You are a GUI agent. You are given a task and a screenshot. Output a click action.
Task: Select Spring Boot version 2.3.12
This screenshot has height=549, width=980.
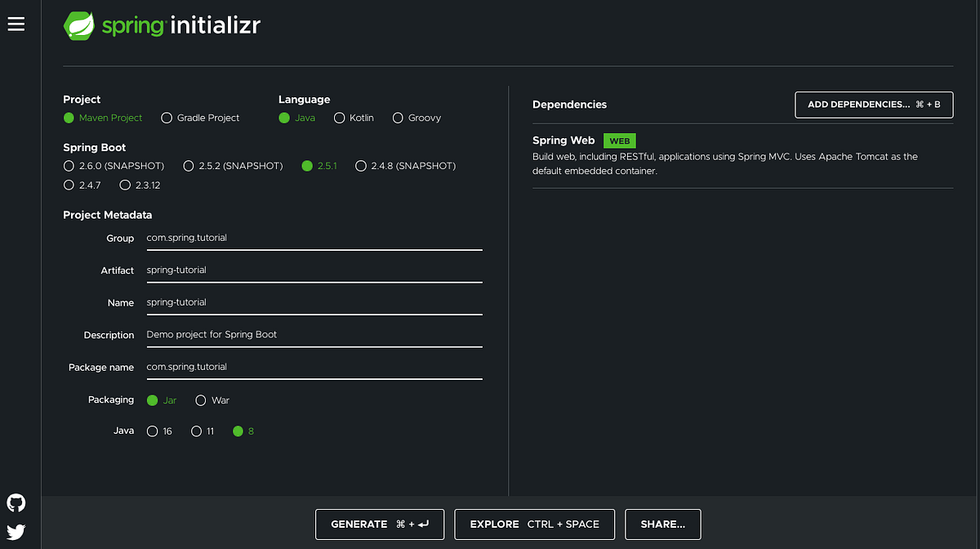[126, 185]
